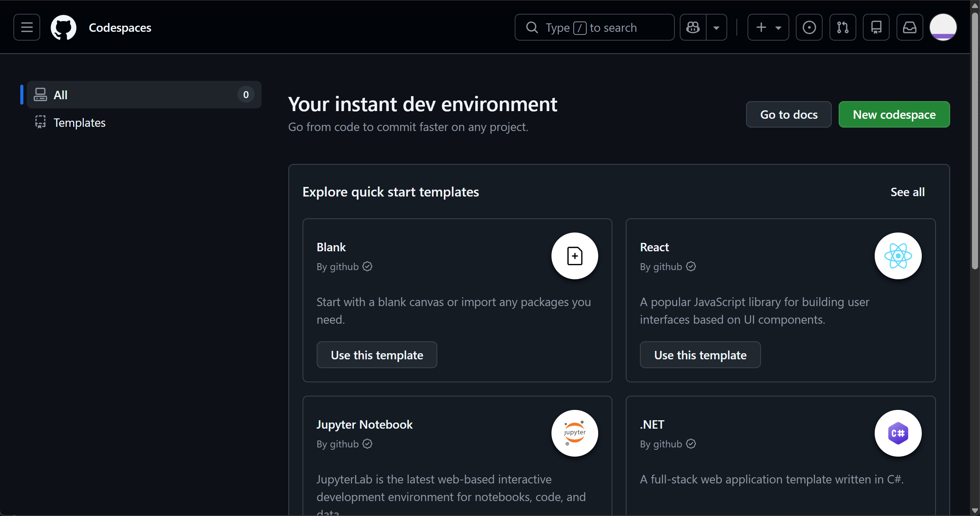Click the magnifier search icon
Viewport: 980px width, 516px height.
[x=532, y=27]
